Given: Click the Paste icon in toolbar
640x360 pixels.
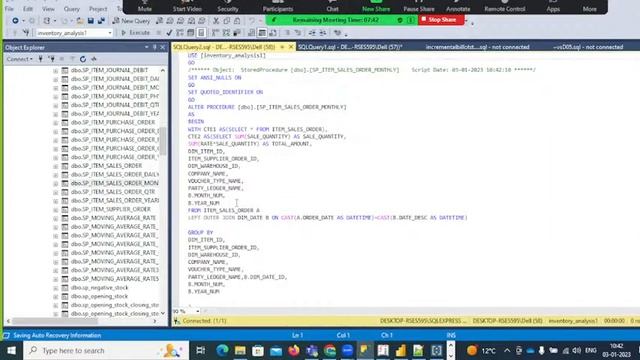Looking at the screenshot, I should pos(237,20).
